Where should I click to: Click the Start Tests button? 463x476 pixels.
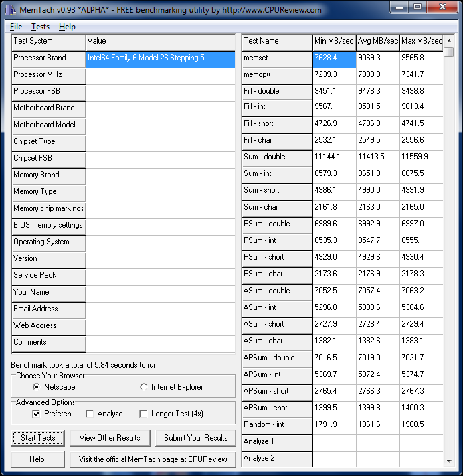[x=38, y=438]
